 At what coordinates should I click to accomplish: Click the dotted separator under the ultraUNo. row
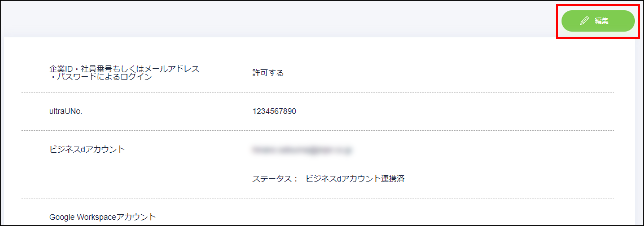(317, 130)
